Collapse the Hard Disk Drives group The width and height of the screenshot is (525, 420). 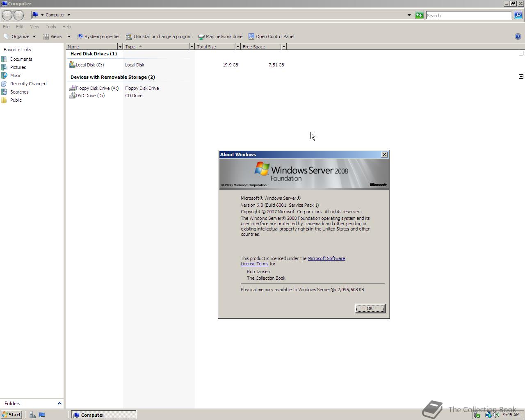pos(521,53)
